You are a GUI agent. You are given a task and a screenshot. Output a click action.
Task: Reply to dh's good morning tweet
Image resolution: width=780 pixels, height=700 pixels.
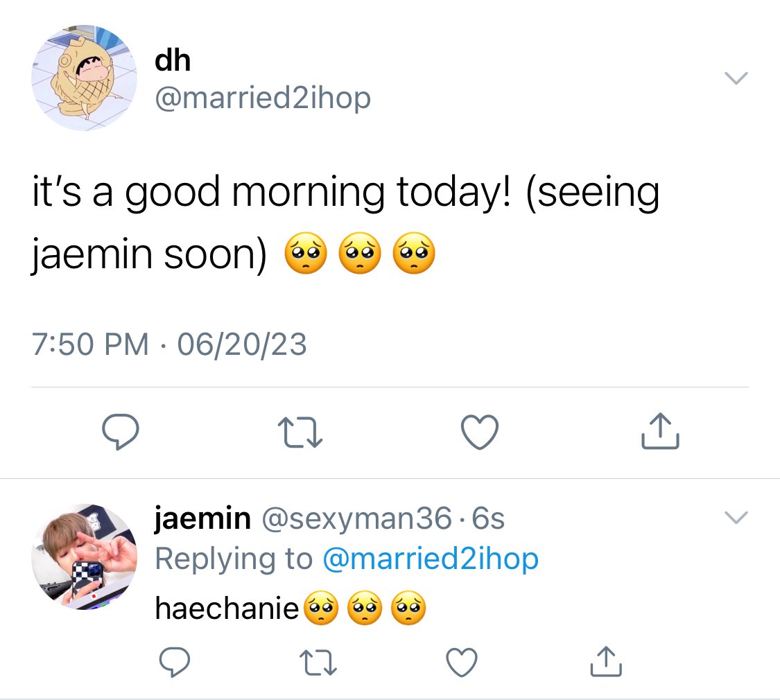[x=121, y=432]
